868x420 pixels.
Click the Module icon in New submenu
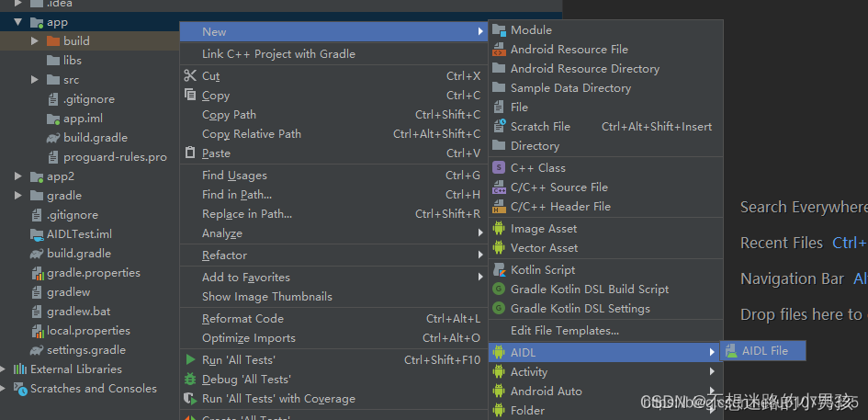click(499, 30)
